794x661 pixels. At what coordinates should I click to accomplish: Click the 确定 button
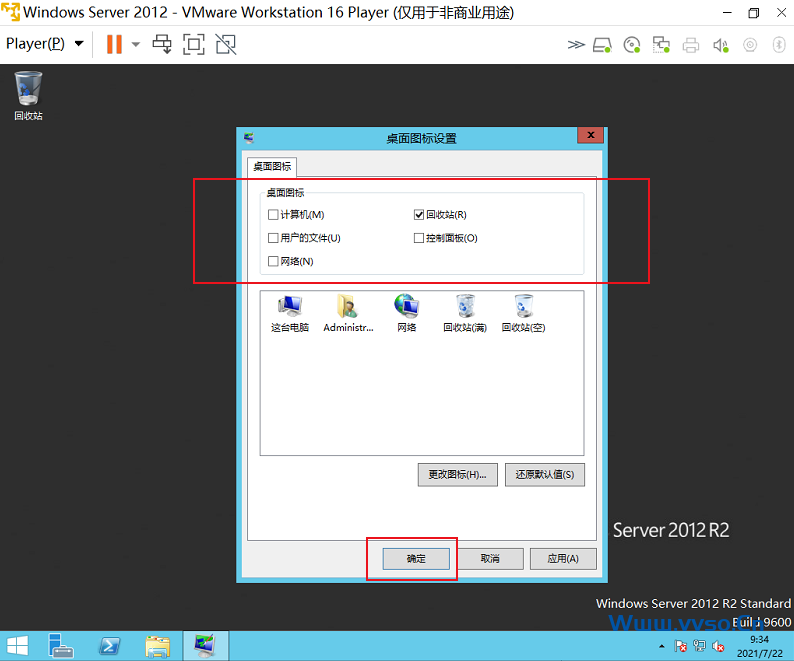click(x=416, y=558)
